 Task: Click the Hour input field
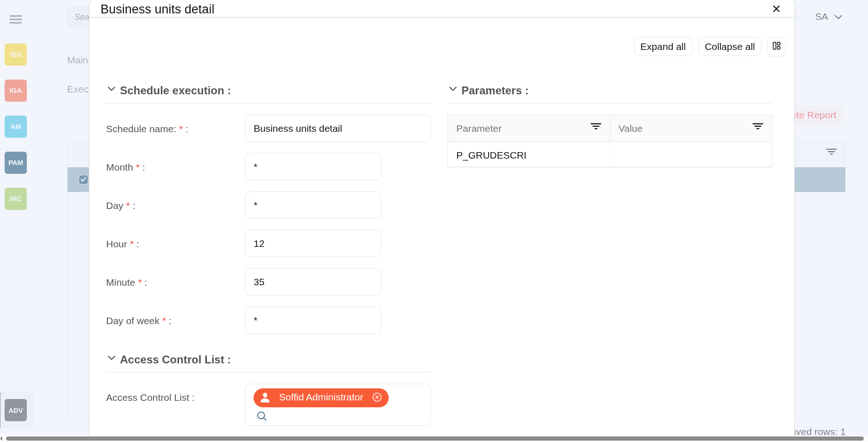[313, 244]
